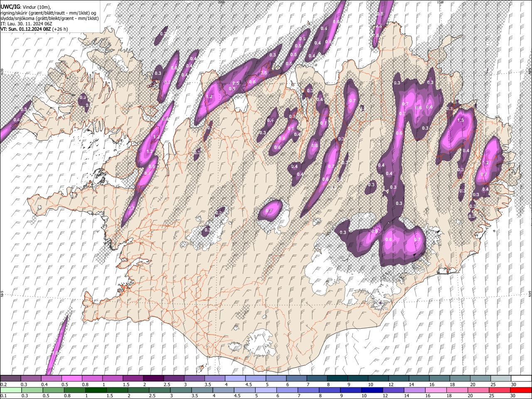The width and height of the screenshot is (532, 399).
Task: Select bottom legend swatch between 7 and 8
Action: 308,390
